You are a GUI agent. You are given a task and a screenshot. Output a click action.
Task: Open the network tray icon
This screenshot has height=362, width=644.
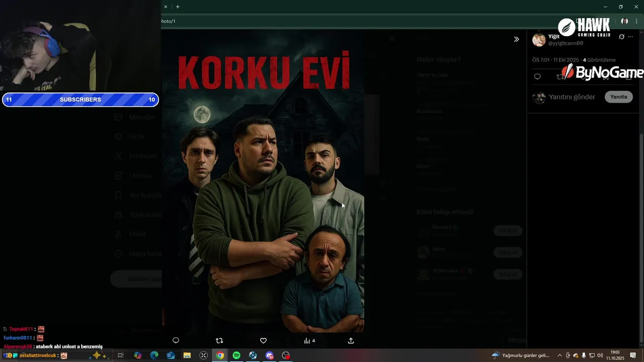(592, 355)
